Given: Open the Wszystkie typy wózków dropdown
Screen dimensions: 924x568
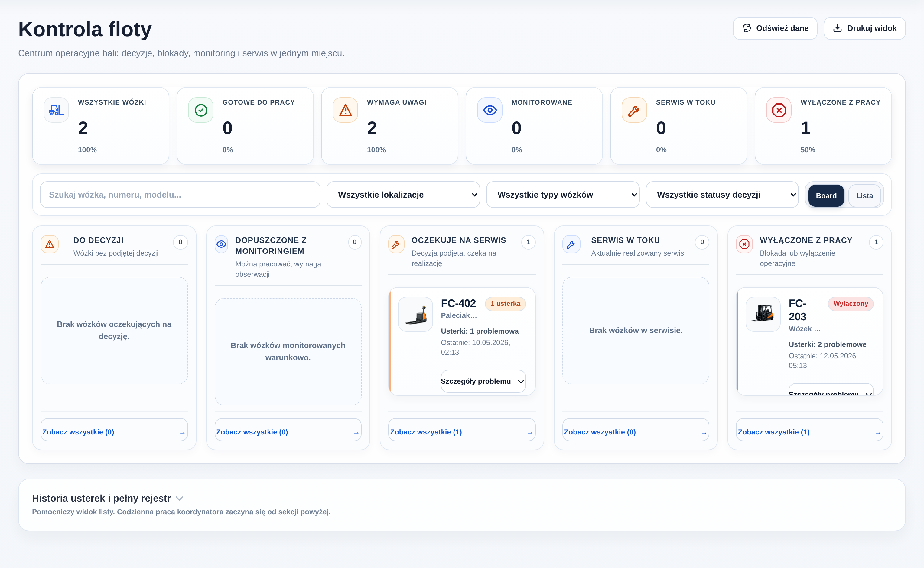Looking at the screenshot, I should pos(563,195).
